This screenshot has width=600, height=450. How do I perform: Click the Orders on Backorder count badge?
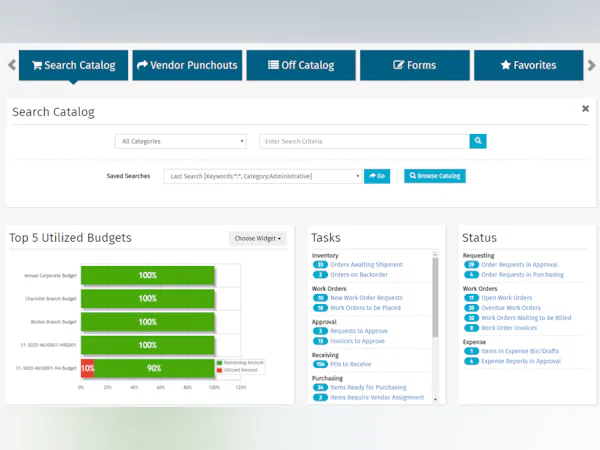[x=320, y=274]
